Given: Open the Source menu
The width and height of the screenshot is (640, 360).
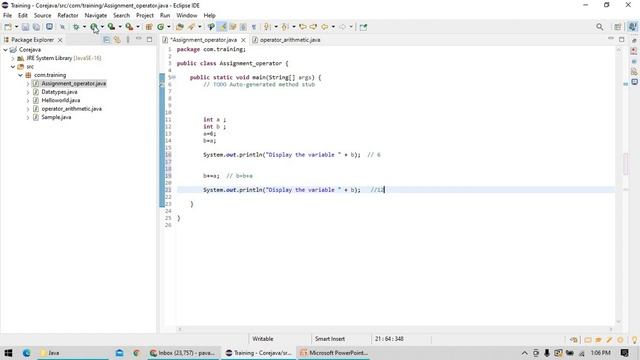Looking at the screenshot, I should [x=42, y=15].
